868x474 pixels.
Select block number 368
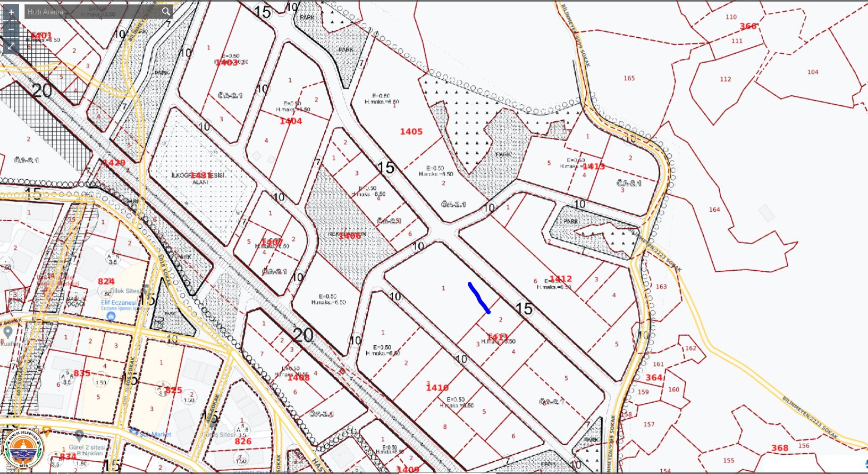pyautogui.click(x=780, y=448)
